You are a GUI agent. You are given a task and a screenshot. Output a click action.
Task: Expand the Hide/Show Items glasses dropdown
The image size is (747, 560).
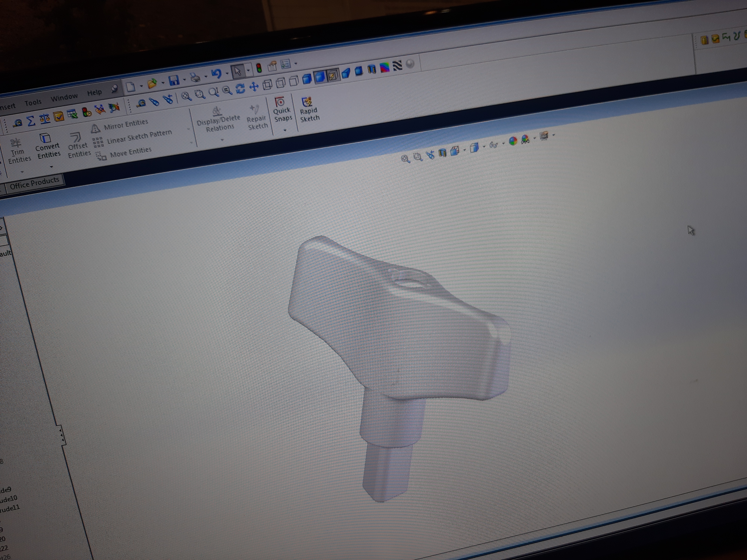tap(503, 144)
